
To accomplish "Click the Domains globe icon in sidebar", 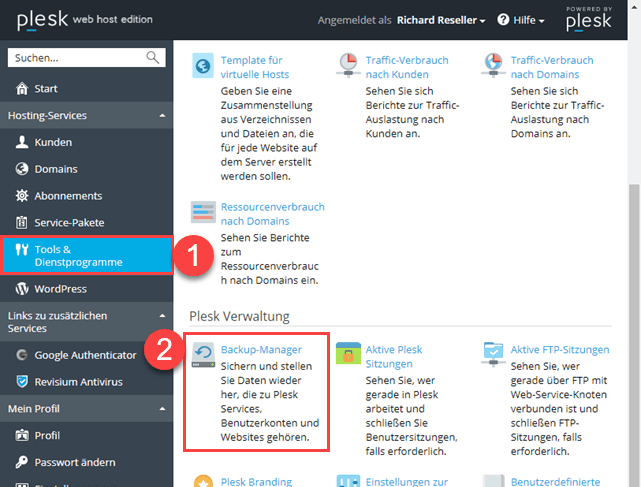I will click(22, 169).
